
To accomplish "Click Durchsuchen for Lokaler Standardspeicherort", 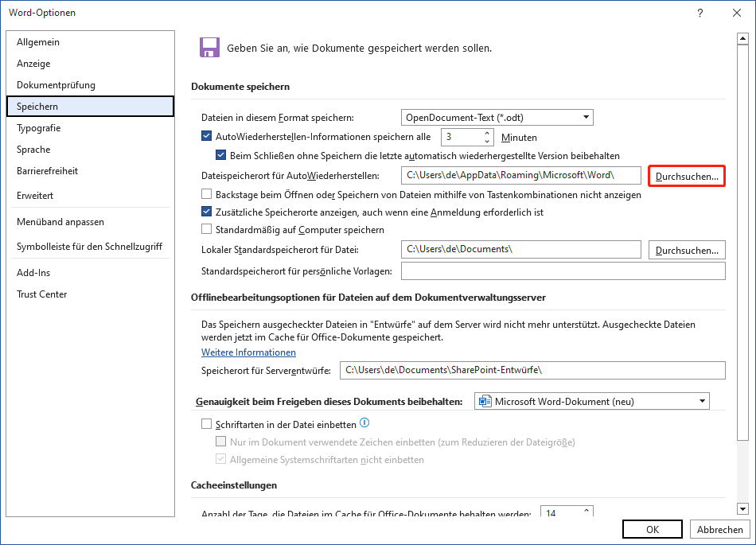I will [x=687, y=250].
